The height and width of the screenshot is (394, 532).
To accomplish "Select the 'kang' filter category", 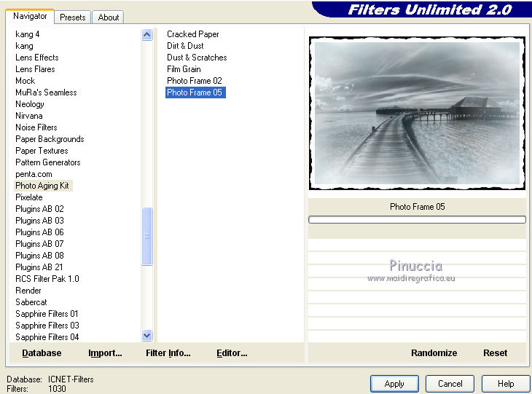I will click(x=24, y=46).
